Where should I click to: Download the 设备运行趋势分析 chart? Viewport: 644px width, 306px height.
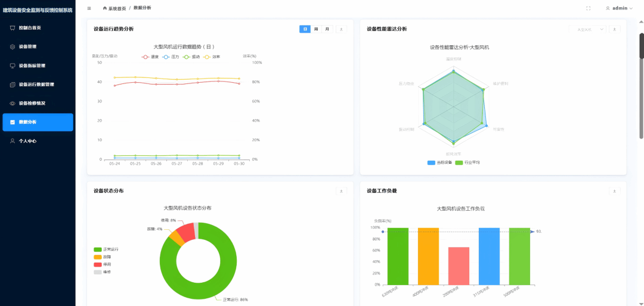[x=341, y=29]
